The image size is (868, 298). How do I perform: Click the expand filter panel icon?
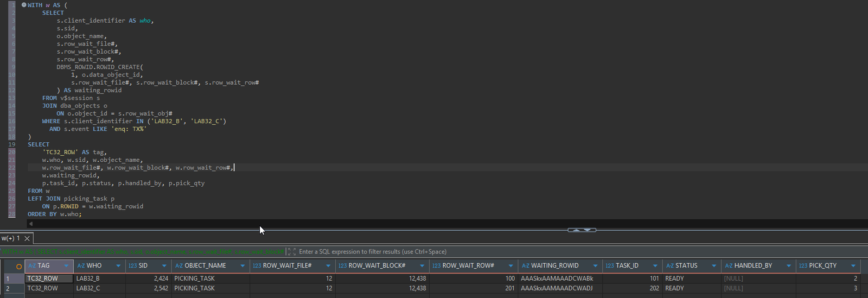(x=291, y=251)
